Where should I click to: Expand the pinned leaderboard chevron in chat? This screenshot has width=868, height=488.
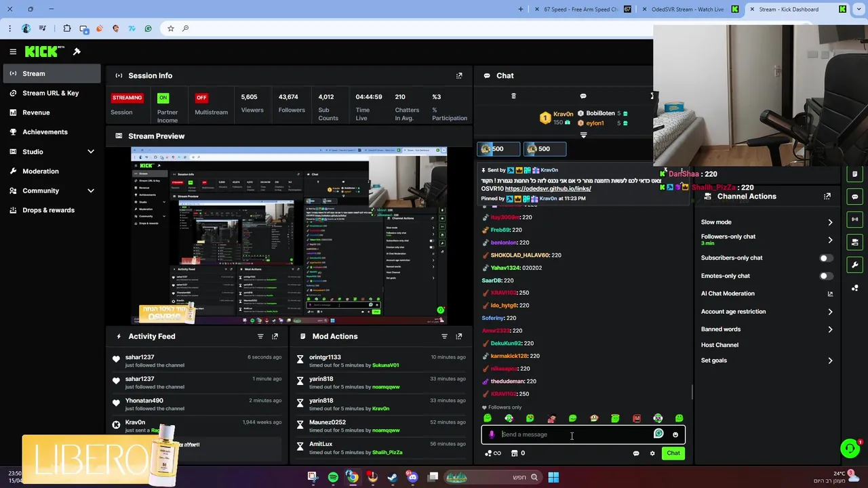click(583, 136)
